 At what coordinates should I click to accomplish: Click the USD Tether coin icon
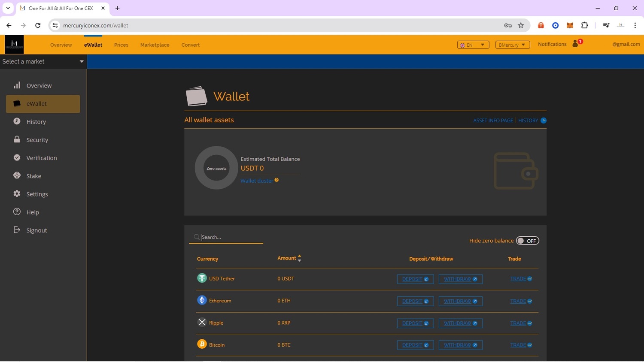pyautogui.click(x=202, y=278)
